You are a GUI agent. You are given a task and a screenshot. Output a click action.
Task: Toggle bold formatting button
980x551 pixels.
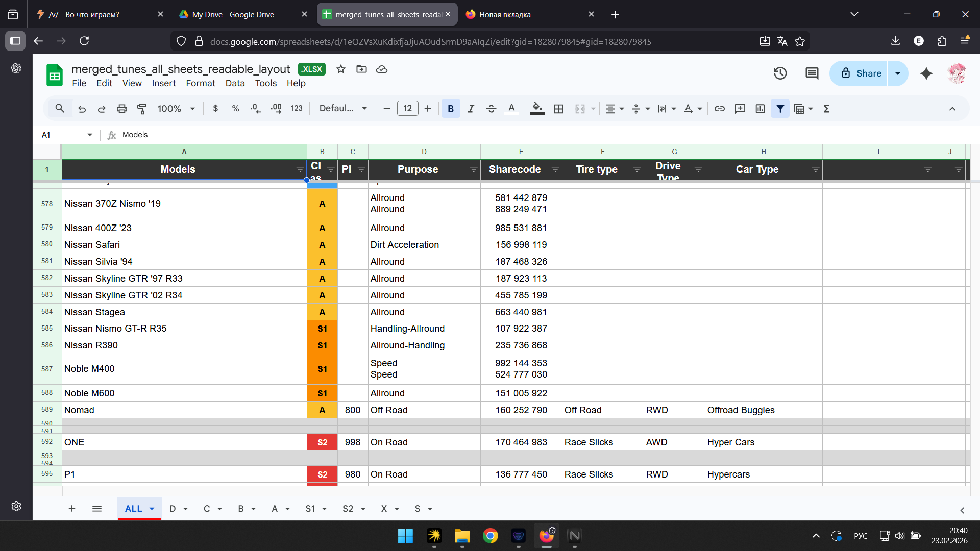point(450,109)
